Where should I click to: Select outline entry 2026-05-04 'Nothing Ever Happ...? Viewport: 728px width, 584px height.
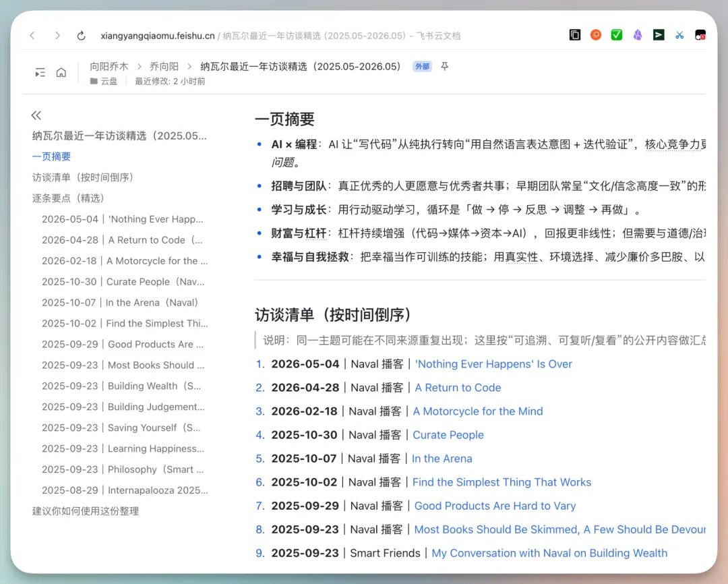pyautogui.click(x=123, y=219)
